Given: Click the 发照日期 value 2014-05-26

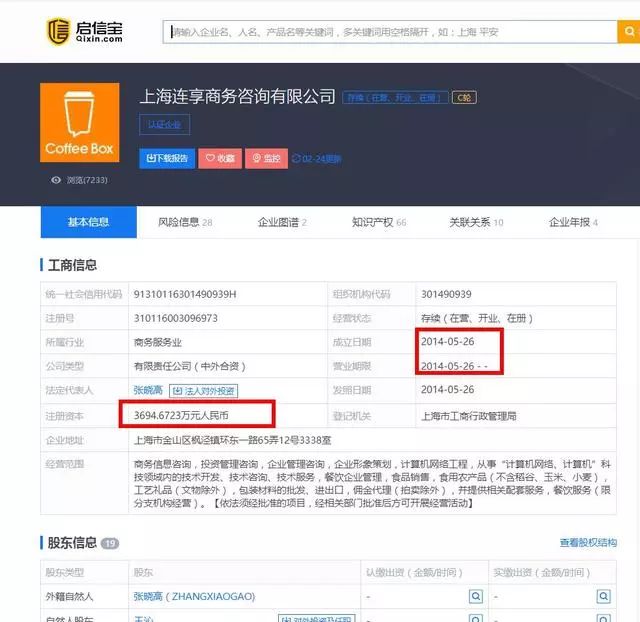Looking at the screenshot, I should [447, 390].
